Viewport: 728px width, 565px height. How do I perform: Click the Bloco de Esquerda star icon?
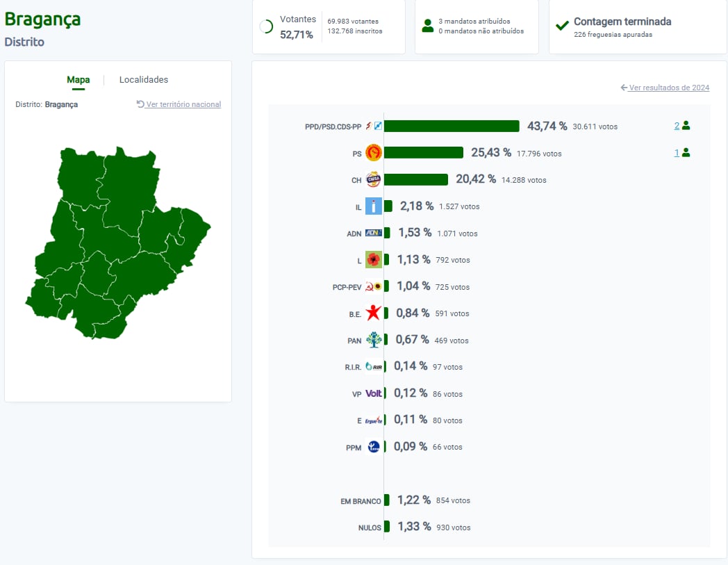374,313
